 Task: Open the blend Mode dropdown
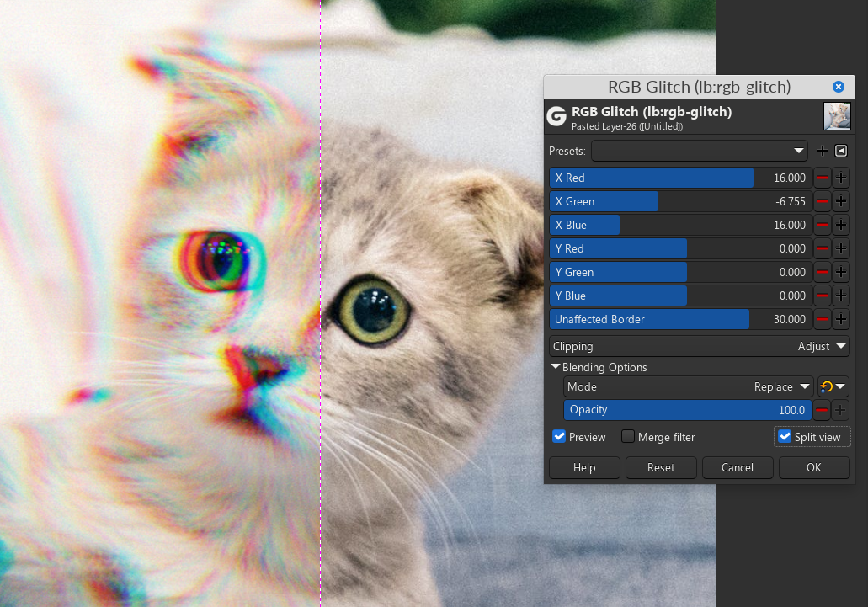pos(689,386)
